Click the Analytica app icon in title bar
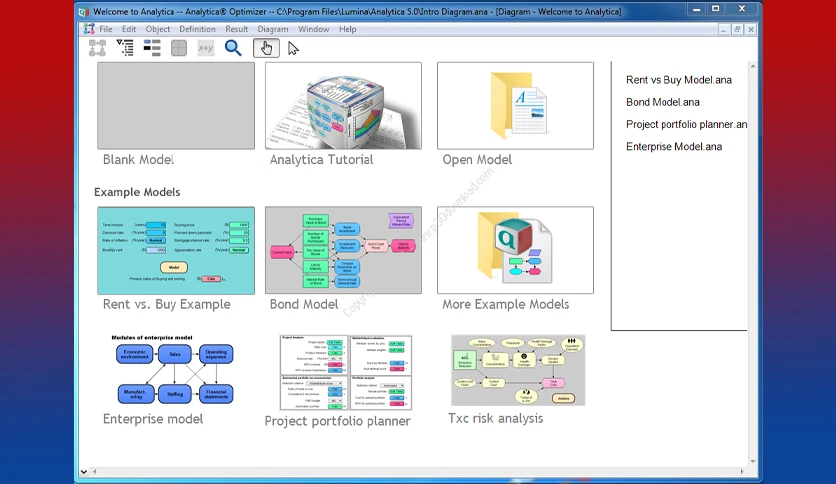This screenshot has height=484, width=836. [x=84, y=11]
